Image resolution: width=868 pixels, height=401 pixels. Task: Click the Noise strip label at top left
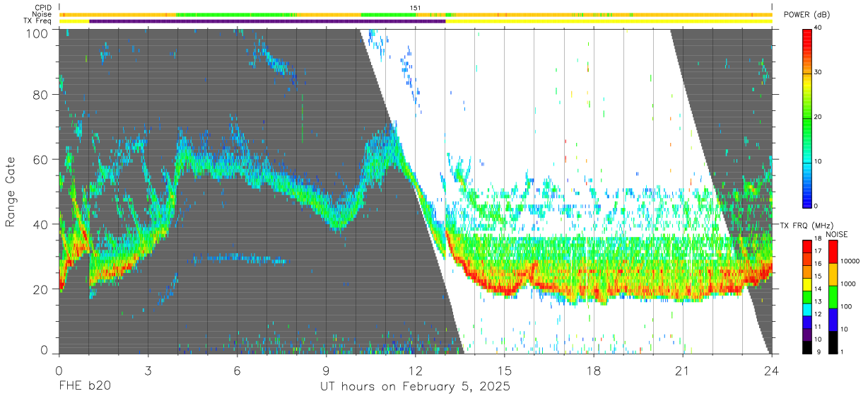(x=42, y=14)
